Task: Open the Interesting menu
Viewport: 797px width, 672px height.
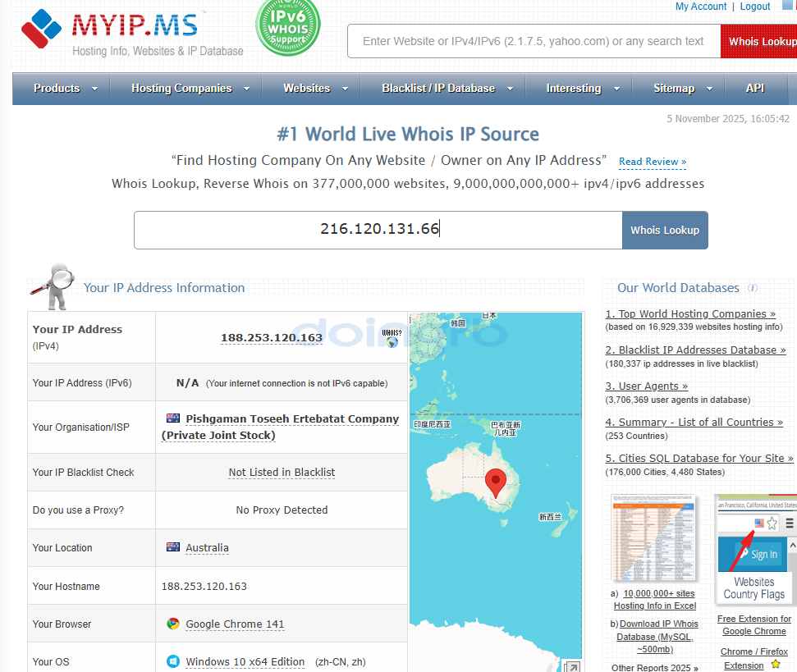Action: point(583,89)
